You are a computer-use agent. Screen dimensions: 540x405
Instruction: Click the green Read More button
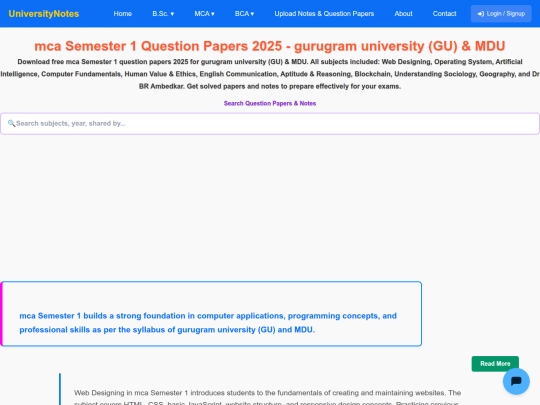[x=495, y=364]
